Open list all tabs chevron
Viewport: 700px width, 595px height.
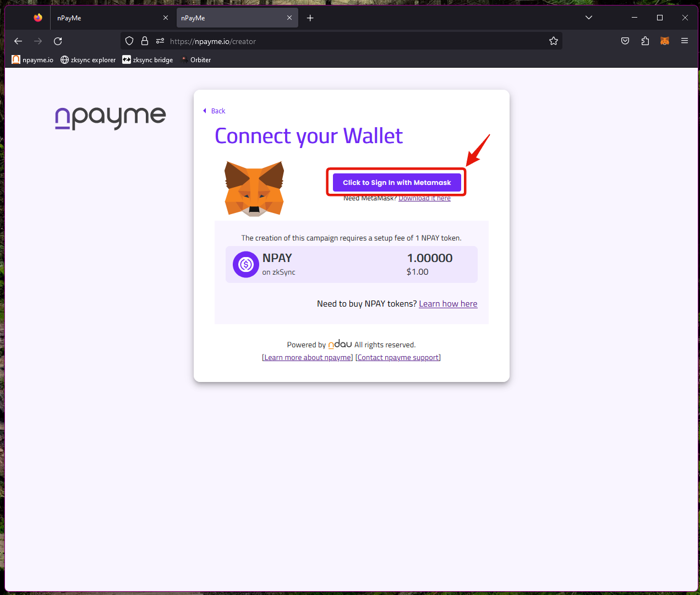tap(589, 18)
